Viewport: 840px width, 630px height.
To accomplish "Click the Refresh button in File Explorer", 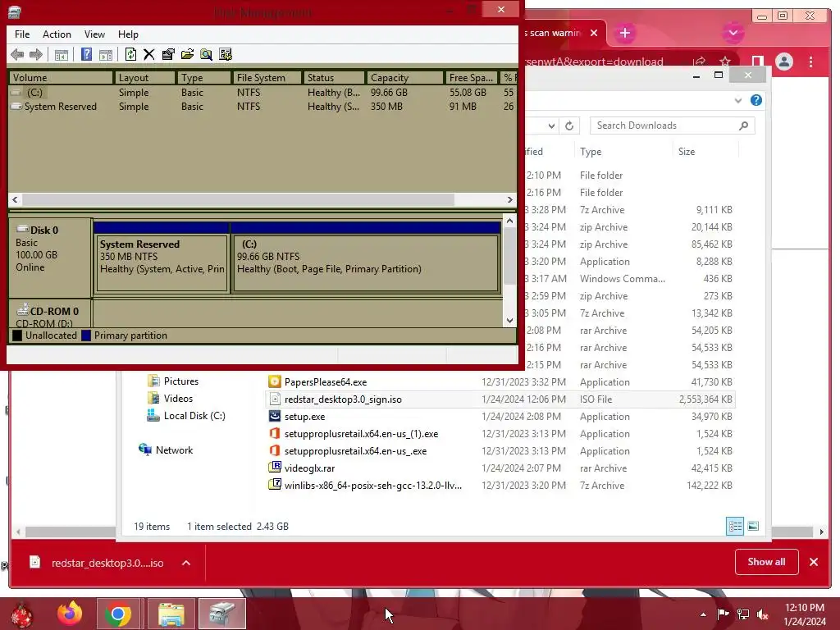I will [x=569, y=126].
